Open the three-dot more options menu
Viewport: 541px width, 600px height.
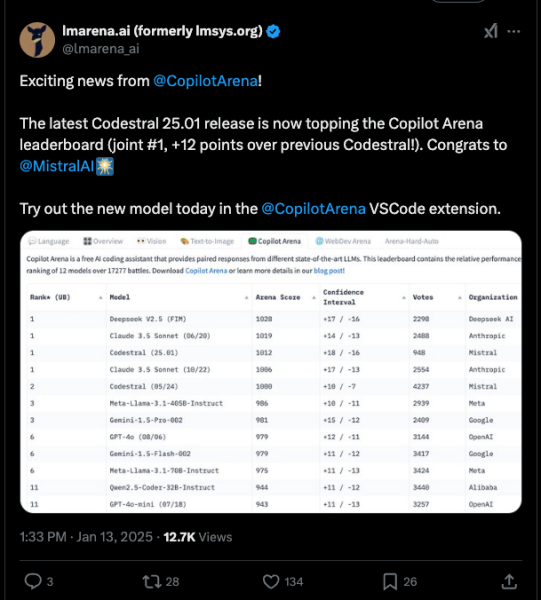(513, 31)
